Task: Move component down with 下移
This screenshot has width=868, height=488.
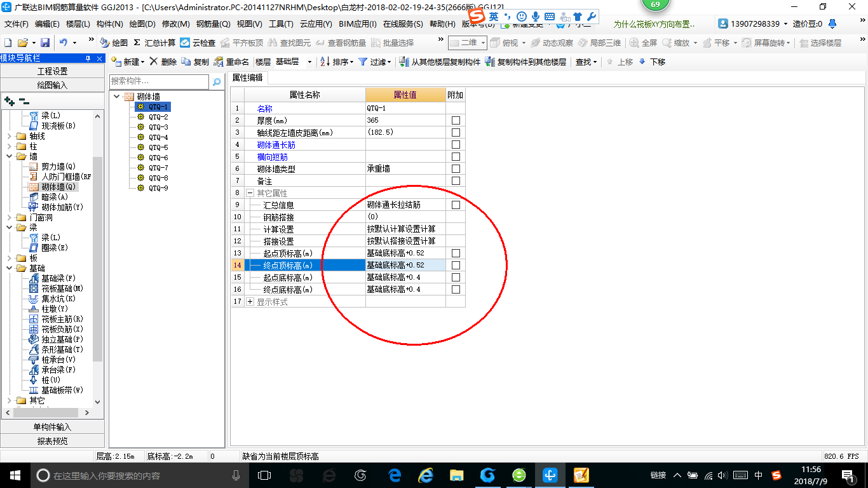Action: (652, 62)
